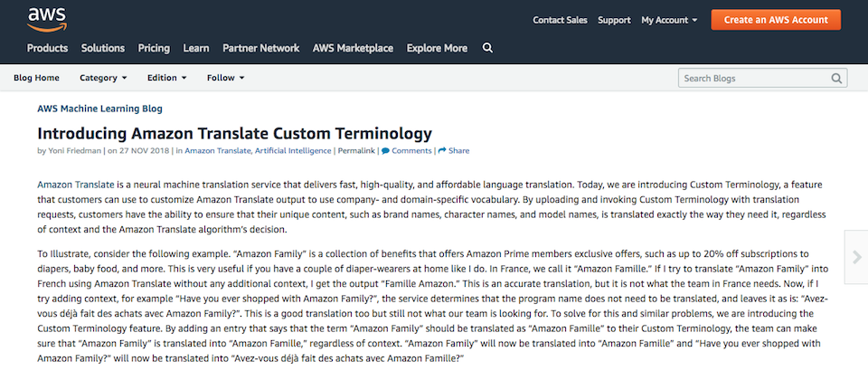Click the share arrow icon
868x380 pixels.
[442, 151]
